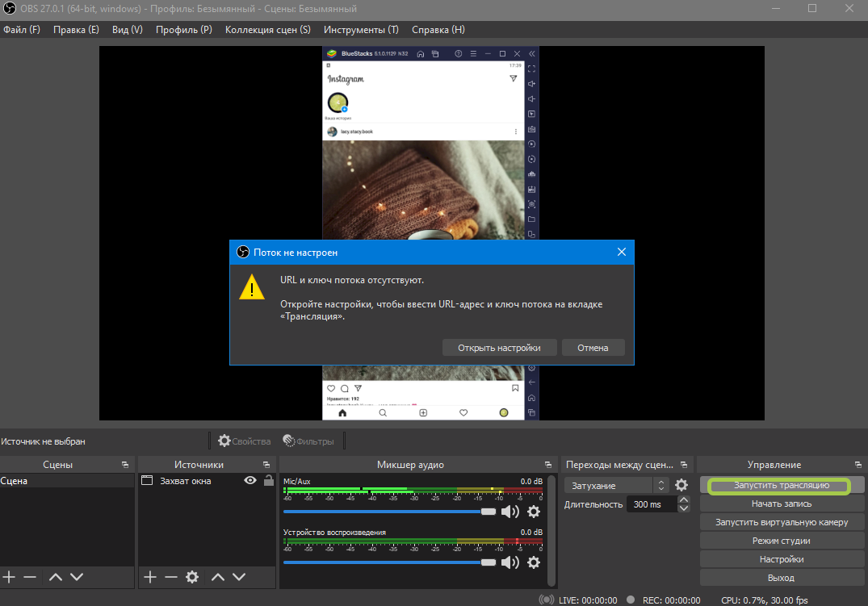
Task: Open scene transition properties gear
Action: tap(681, 485)
